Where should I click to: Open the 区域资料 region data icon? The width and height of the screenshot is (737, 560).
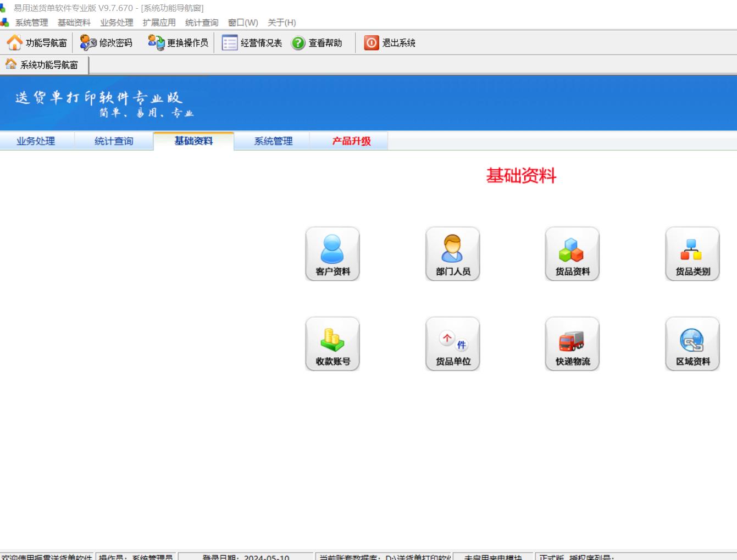(x=692, y=344)
